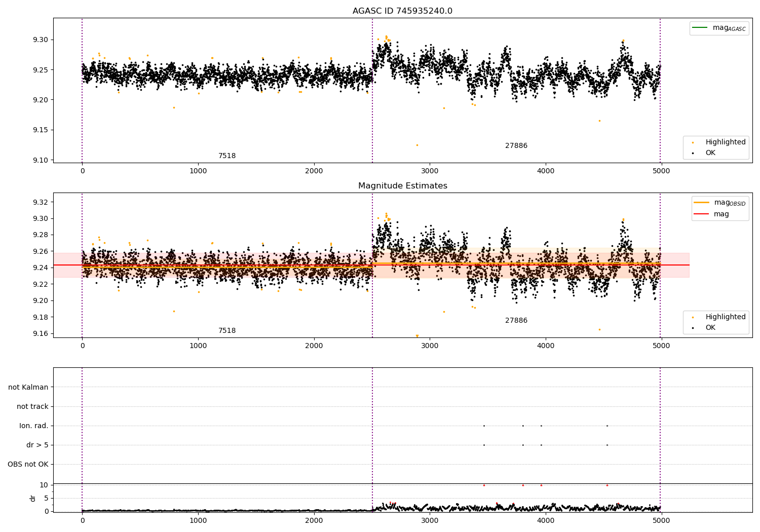Viewport: 760px width, 532px height.
Task: Click the 9.16 y-axis tick label
Action: click(x=41, y=333)
